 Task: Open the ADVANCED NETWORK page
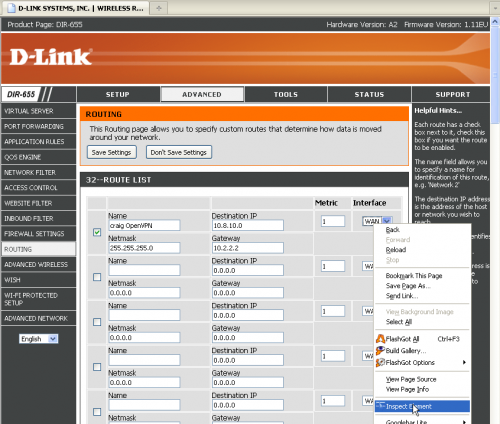coord(38,318)
